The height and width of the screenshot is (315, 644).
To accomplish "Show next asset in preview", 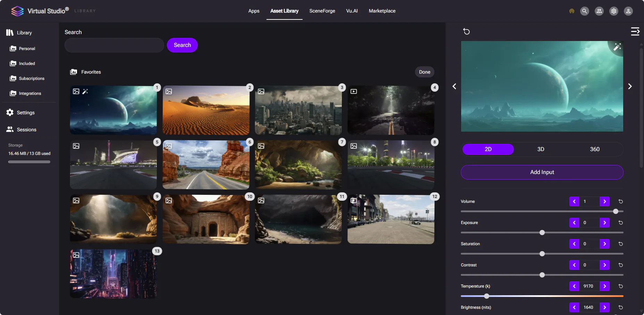I will click(x=630, y=86).
